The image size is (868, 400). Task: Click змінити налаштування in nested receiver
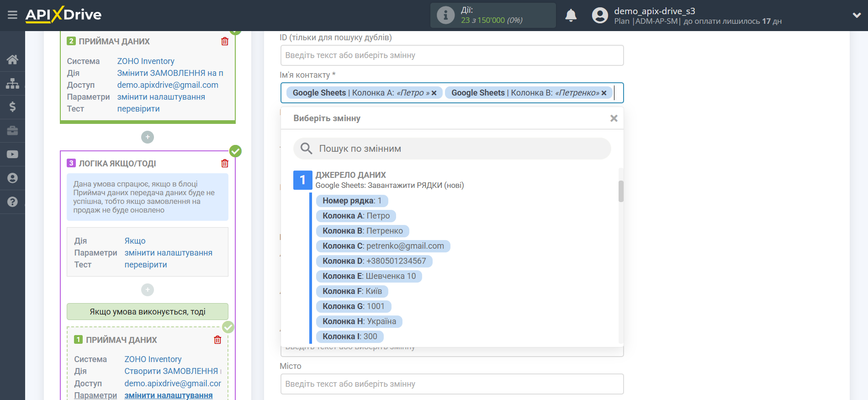(x=168, y=395)
